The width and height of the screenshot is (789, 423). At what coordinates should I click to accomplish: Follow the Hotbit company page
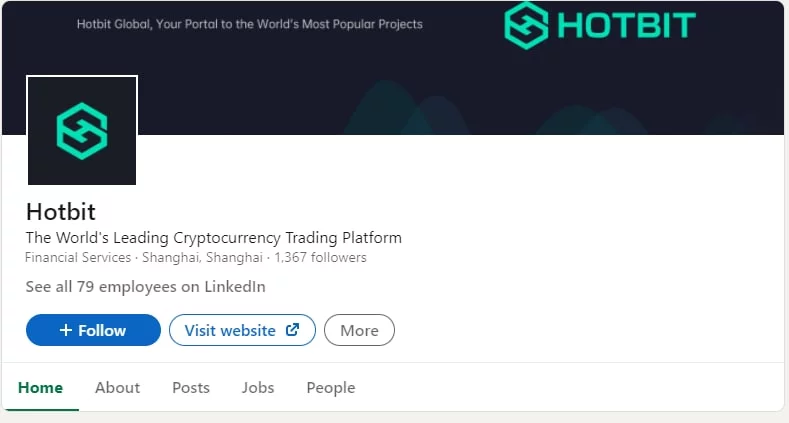coord(93,330)
